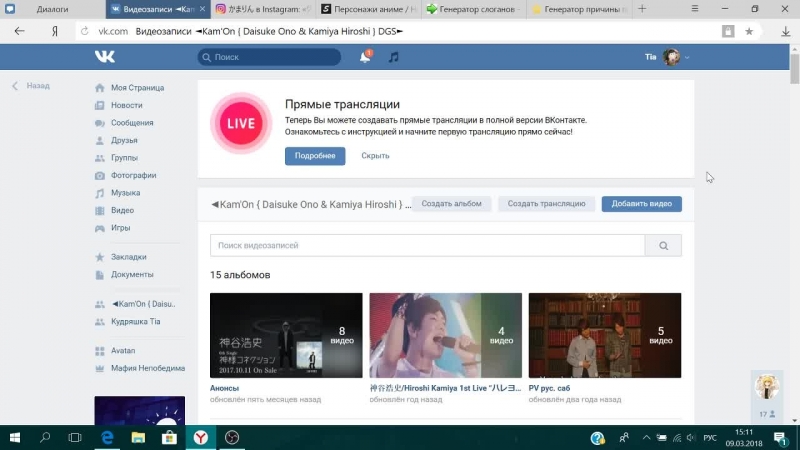
Task: Open the PV рус. саб album thumbnail
Action: pos(605,335)
